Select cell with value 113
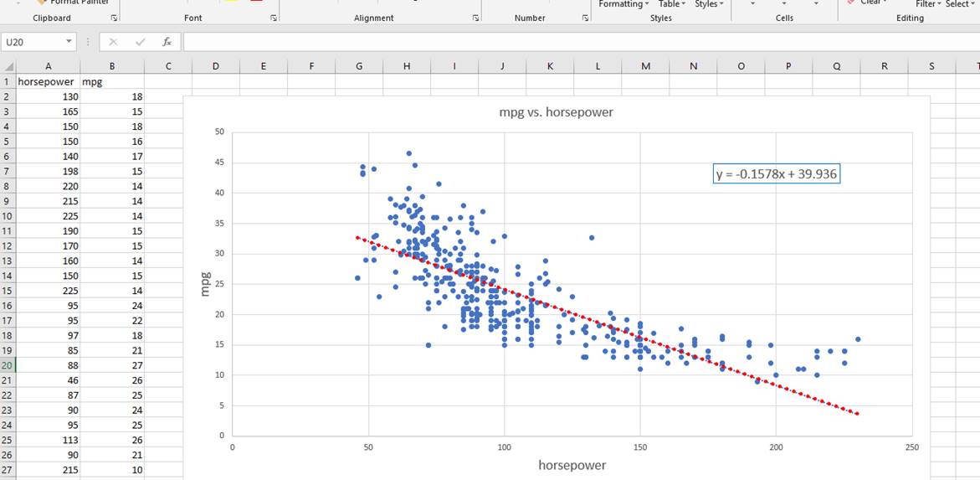 [x=49, y=440]
